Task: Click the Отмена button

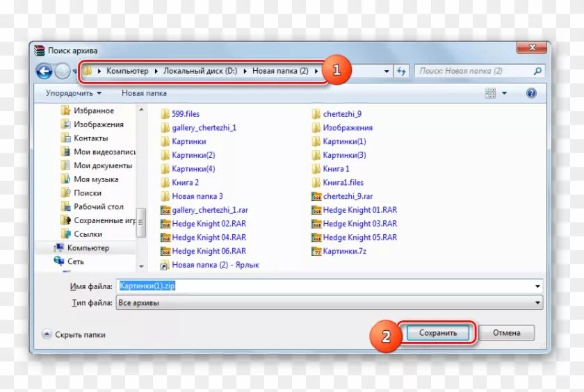Action: pos(507,333)
